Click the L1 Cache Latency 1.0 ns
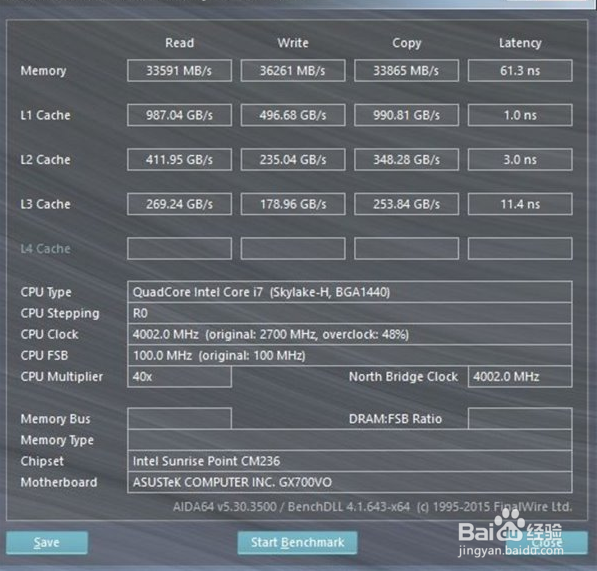 pyautogui.click(x=520, y=115)
